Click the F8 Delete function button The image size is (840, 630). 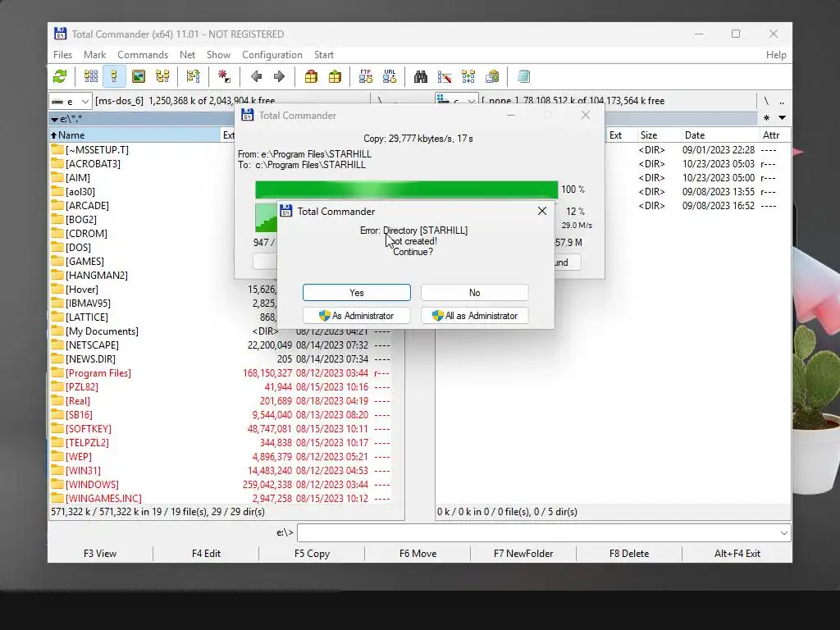pyautogui.click(x=629, y=554)
